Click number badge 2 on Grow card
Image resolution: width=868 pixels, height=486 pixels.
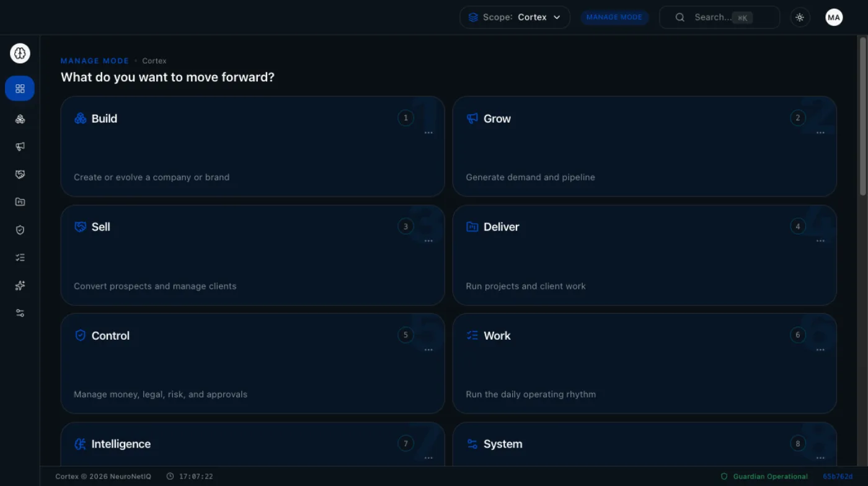coord(798,118)
